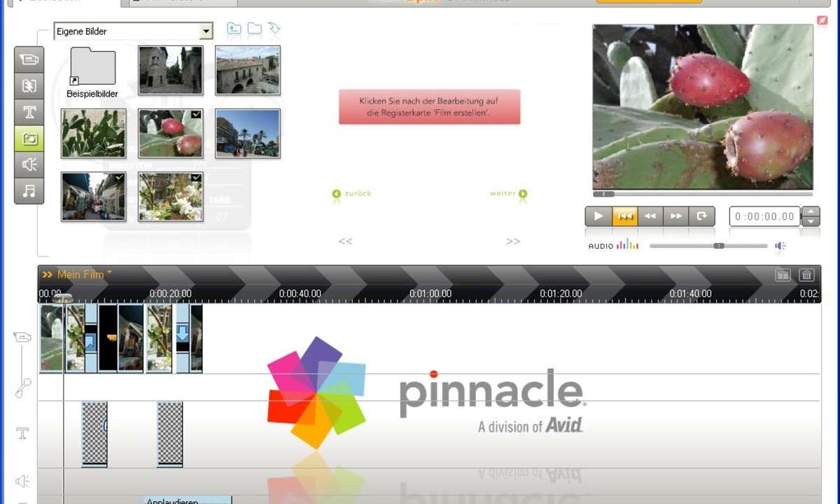Click the mute speaker icon by volume slider
This screenshot has width=840, height=504.
click(x=780, y=246)
